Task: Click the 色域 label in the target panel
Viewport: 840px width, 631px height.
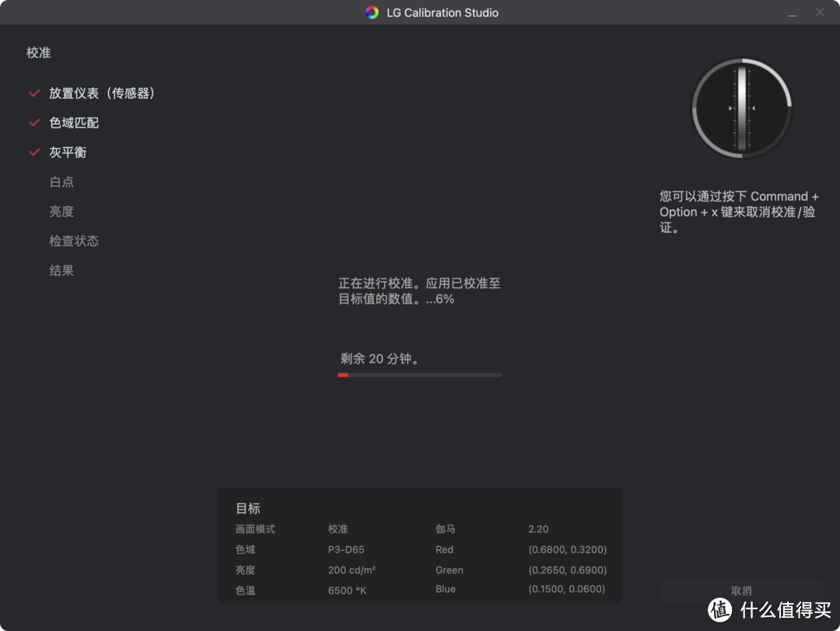Action: tap(245, 549)
